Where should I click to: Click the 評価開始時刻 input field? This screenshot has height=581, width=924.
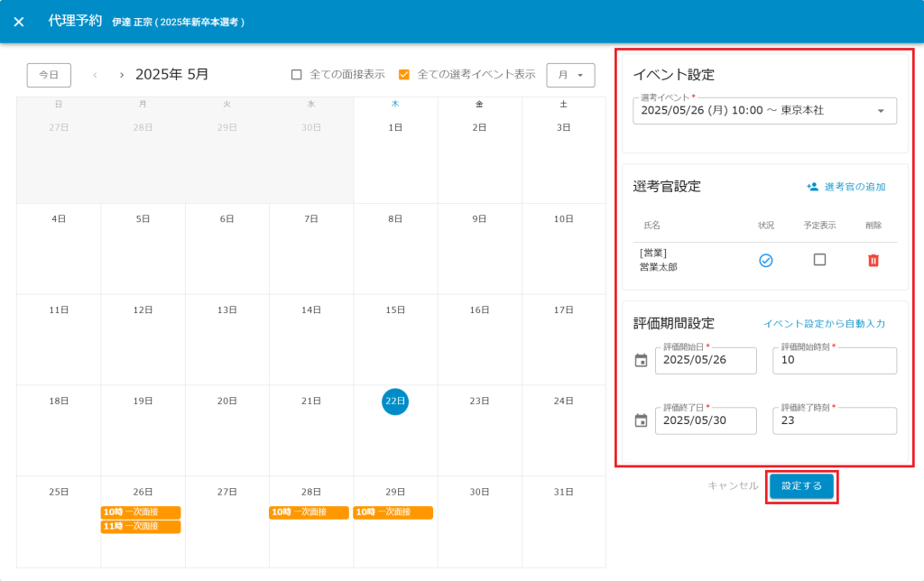click(x=835, y=361)
